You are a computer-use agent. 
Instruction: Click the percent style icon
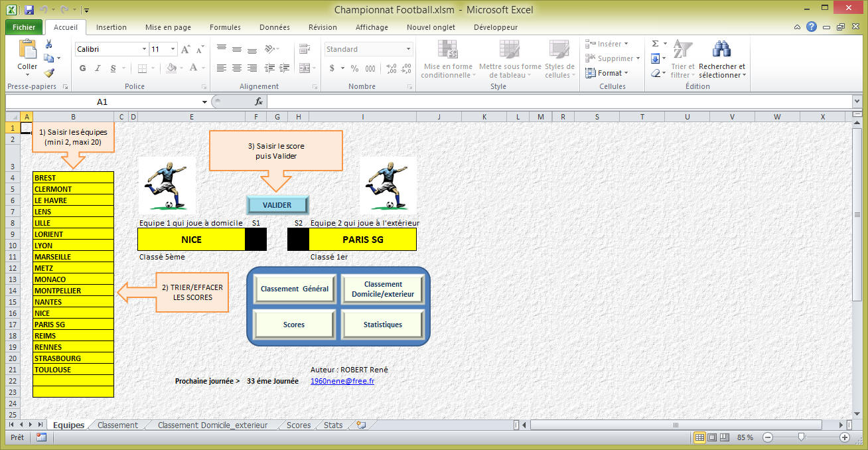coord(354,68)
